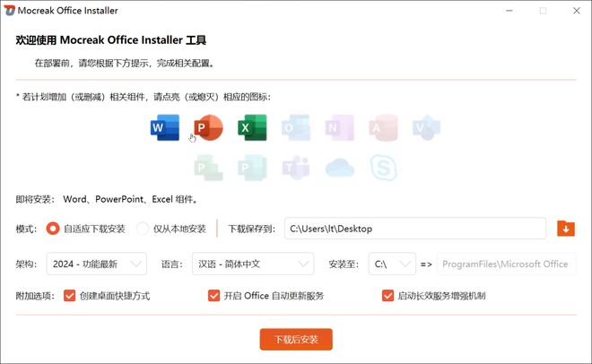Screen dimensions: 592x364
Task: Close the Mocreak Office Installer window
Action: coord(577,11)
